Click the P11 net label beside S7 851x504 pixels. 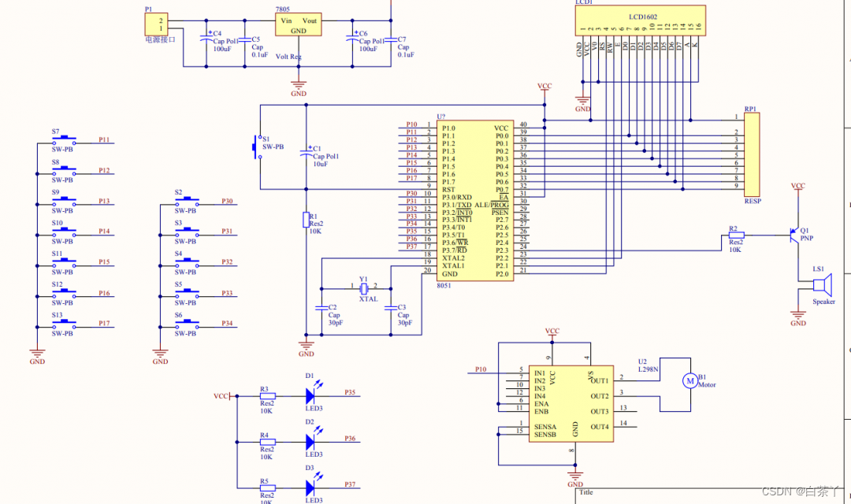pyautogui.click(x=104, y=140)
